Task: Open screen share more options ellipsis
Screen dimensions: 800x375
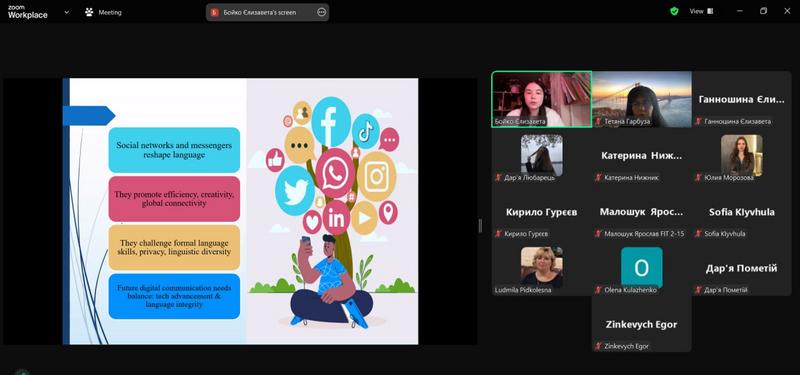Action: tap(321, 12)
